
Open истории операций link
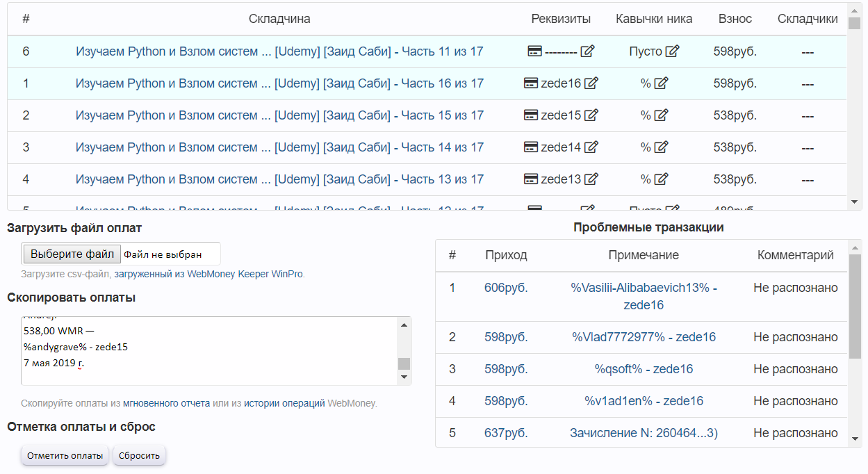click(x=284, y=403)
